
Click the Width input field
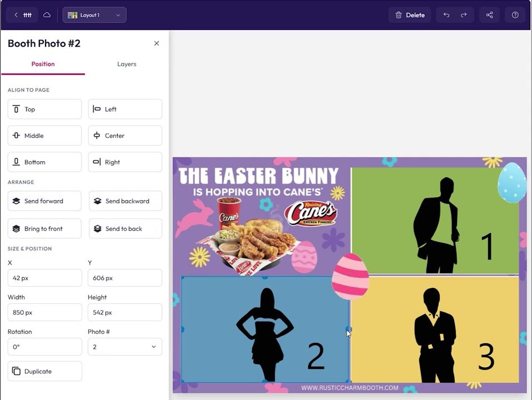[44, 312]
